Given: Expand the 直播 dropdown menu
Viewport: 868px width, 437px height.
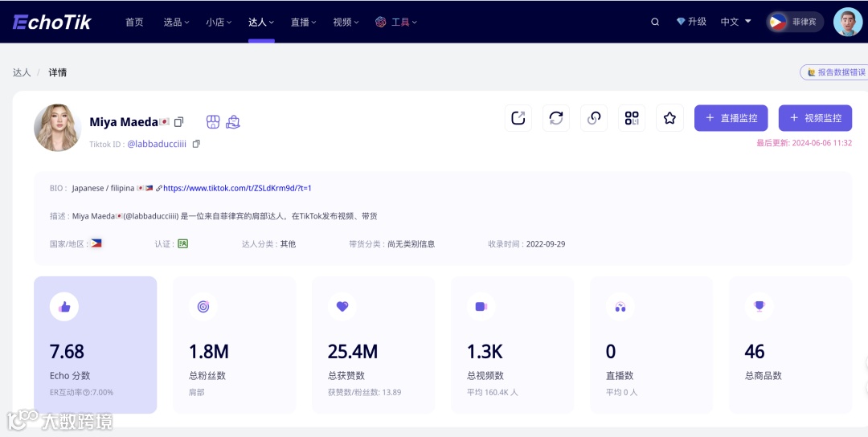Looking at the screenshot, I should click(303, 22).
